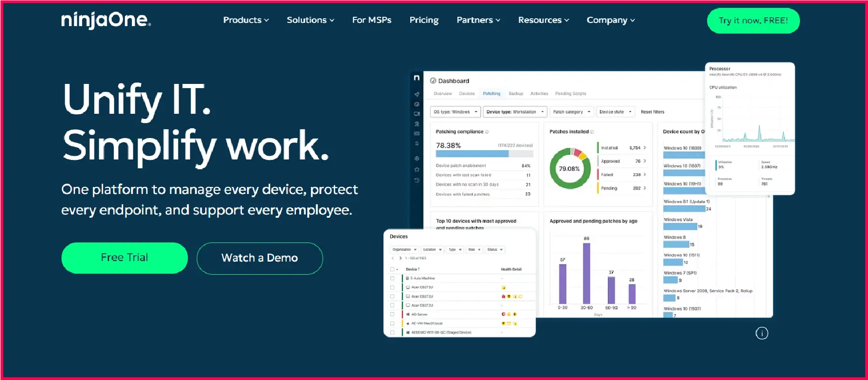Click Reset filters in the dashboard

[x=652, y=112]
